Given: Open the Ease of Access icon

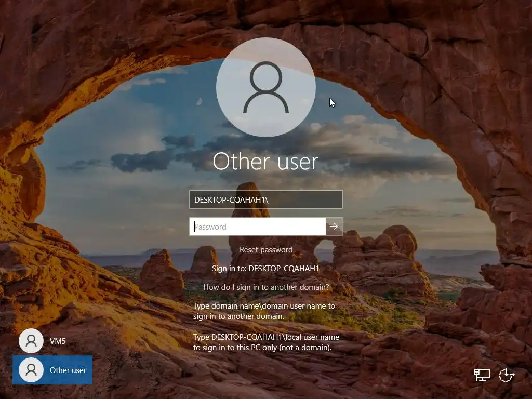Looking at the screenshot, I should (507, 375).
